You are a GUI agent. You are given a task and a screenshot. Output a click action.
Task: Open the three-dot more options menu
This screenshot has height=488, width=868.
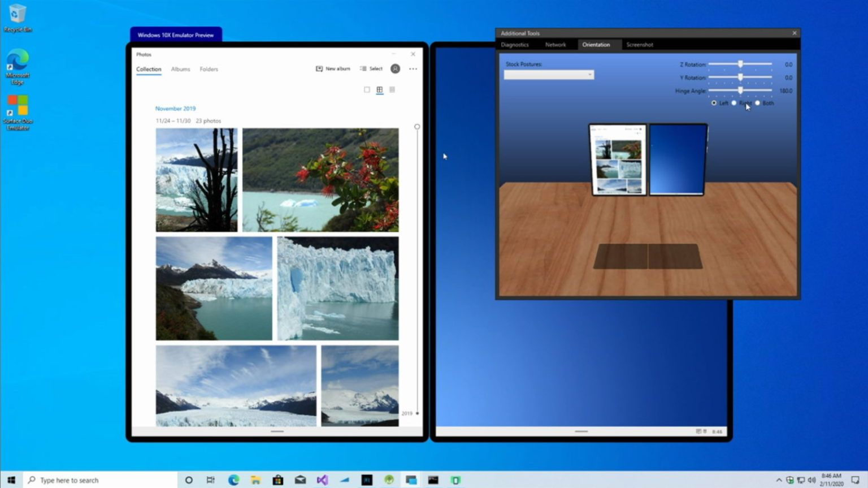[x=413, y=69]
